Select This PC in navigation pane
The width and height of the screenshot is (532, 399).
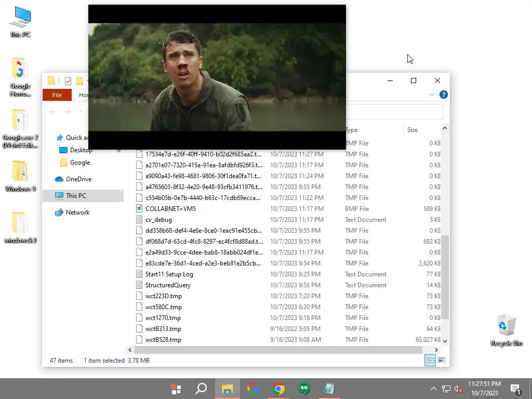pyautogui.click(x=83, y=196)
